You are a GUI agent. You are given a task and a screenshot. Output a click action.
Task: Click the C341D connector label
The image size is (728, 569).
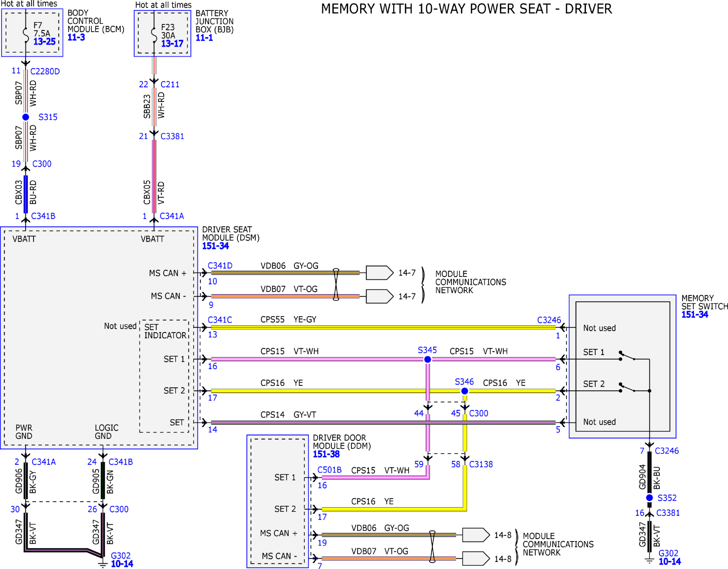click(220, 266)
